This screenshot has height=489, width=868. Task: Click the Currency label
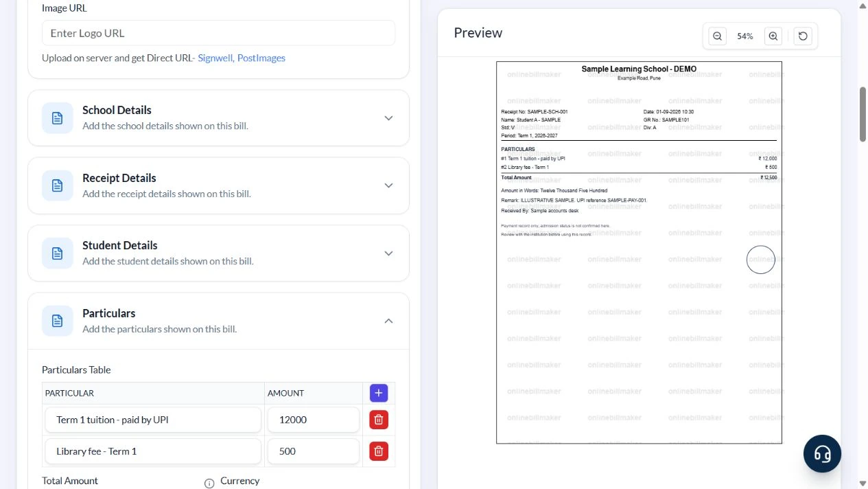click(240, 481)
